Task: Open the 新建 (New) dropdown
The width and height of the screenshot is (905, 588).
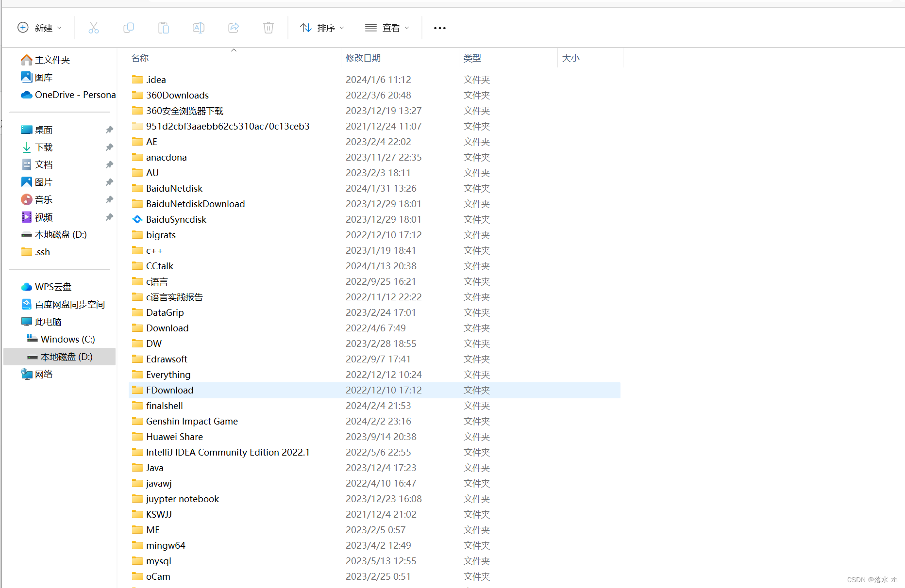Action: 39,28
